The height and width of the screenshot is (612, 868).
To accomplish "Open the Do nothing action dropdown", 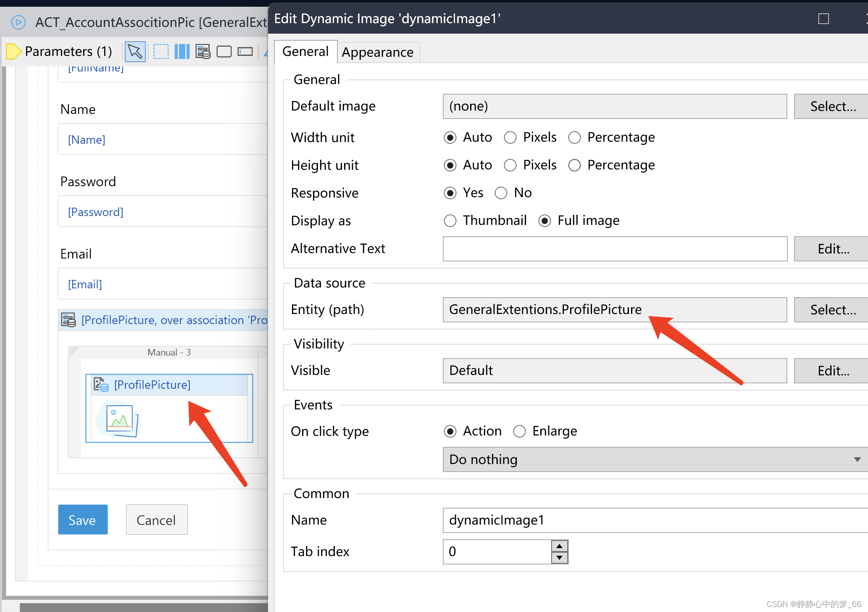I will point(655,459).
